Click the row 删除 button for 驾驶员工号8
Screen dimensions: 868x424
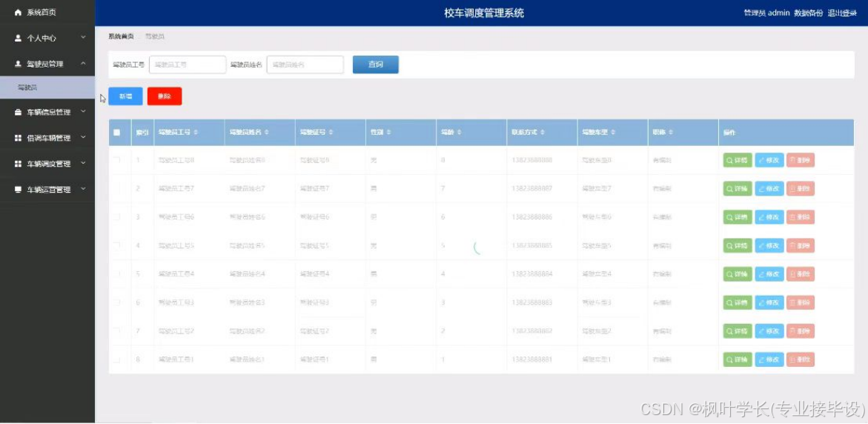point(801,161)
